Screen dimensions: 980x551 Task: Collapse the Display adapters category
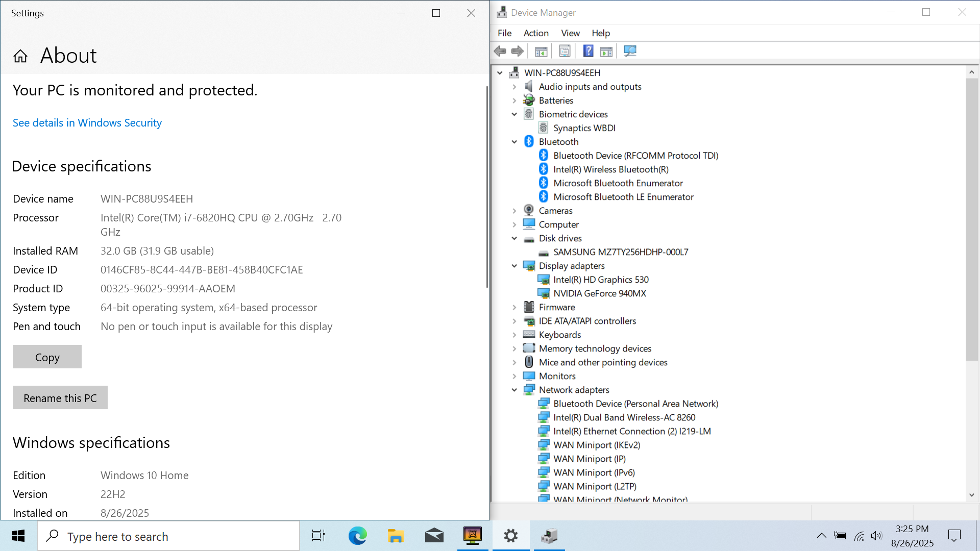(514, 266)
